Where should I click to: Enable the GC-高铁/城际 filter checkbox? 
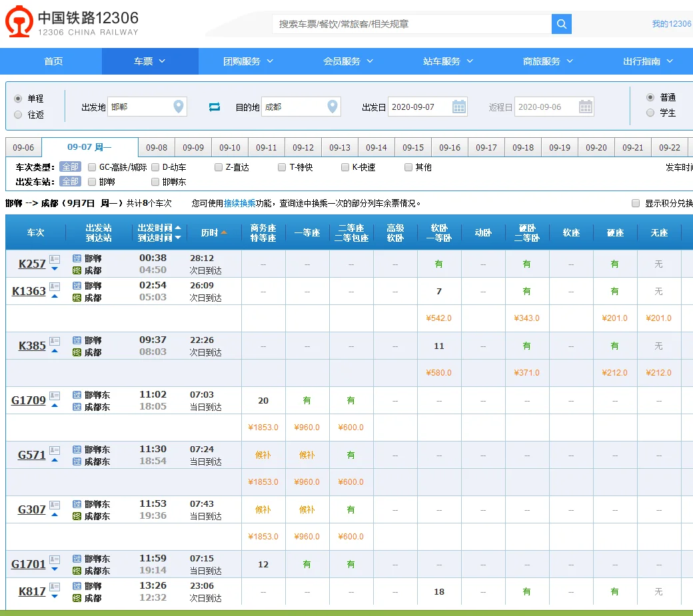click(91, 166)
